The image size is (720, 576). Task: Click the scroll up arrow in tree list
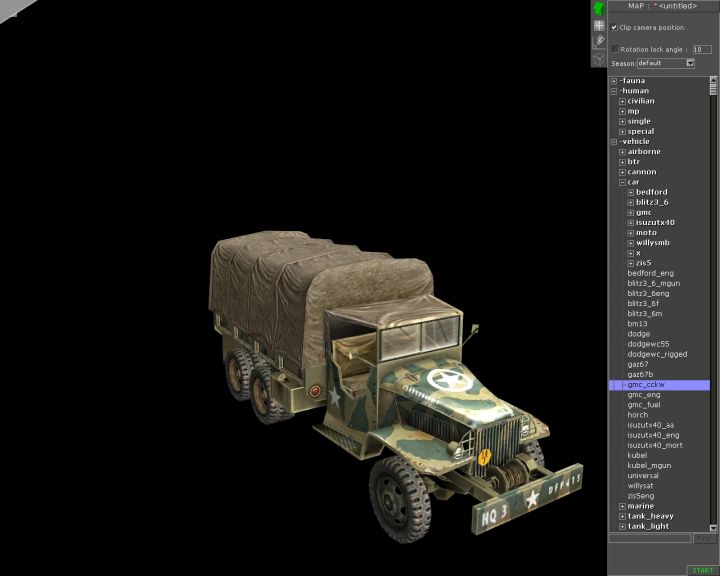point(714,80)
